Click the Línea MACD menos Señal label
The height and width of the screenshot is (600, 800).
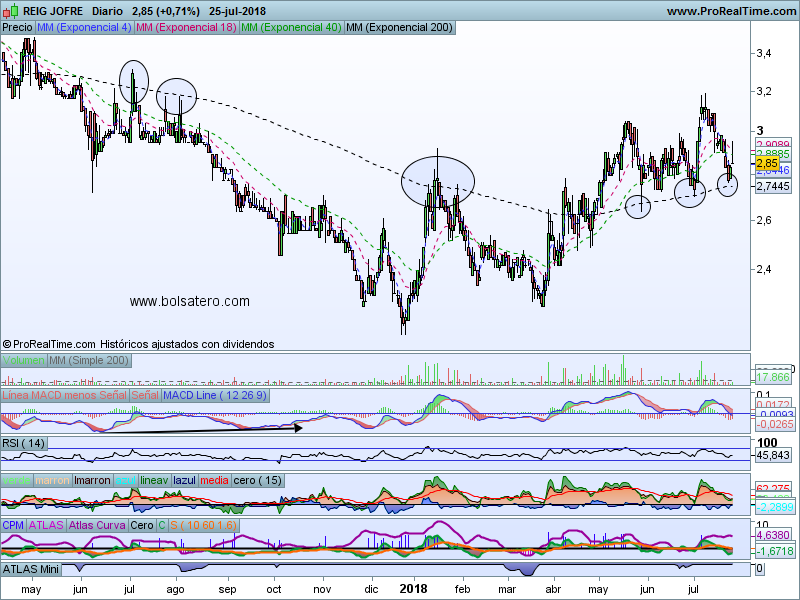(66, 396)
